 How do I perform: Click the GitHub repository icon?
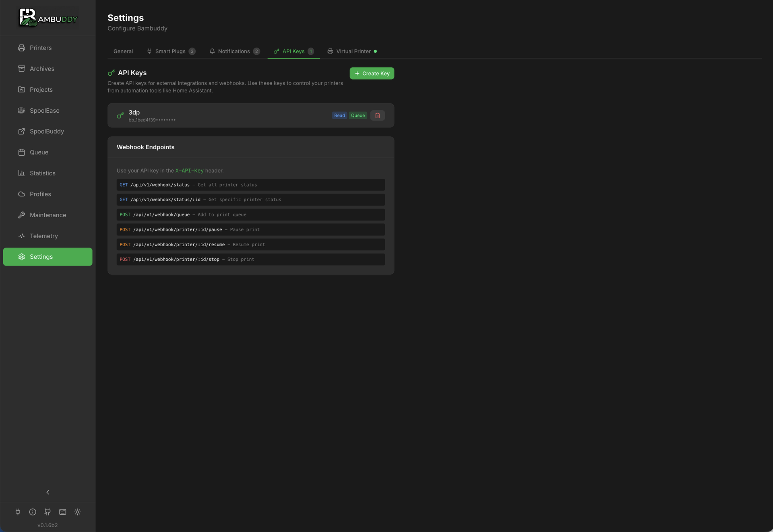[x=47, y=512]
